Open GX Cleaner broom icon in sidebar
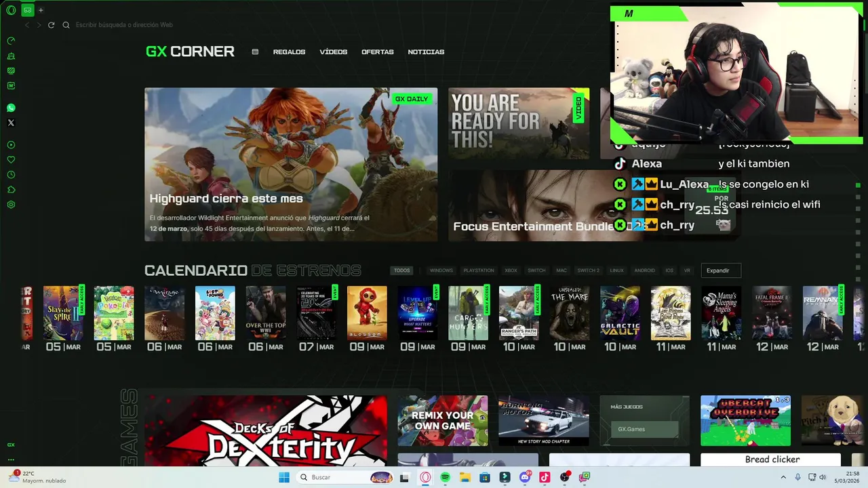Image resolution: width=868 pixels, height=488 pixels. 11,56
